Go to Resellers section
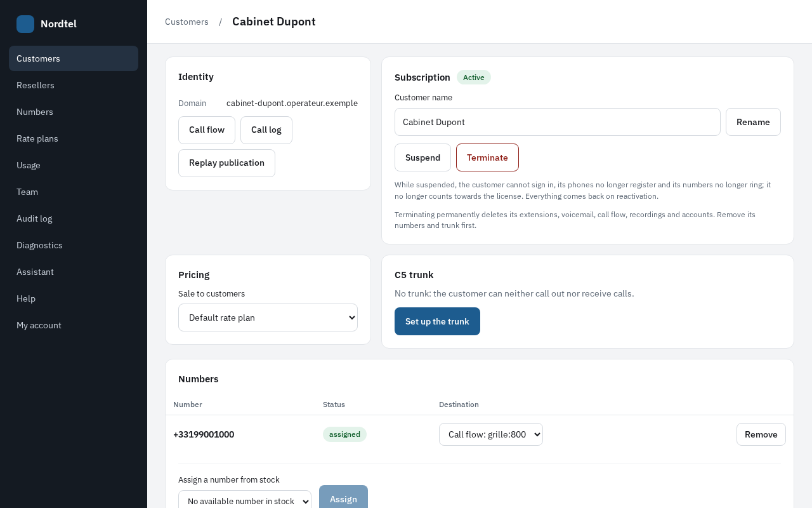This screenshot has height=508, width=812. coord(74,85)
